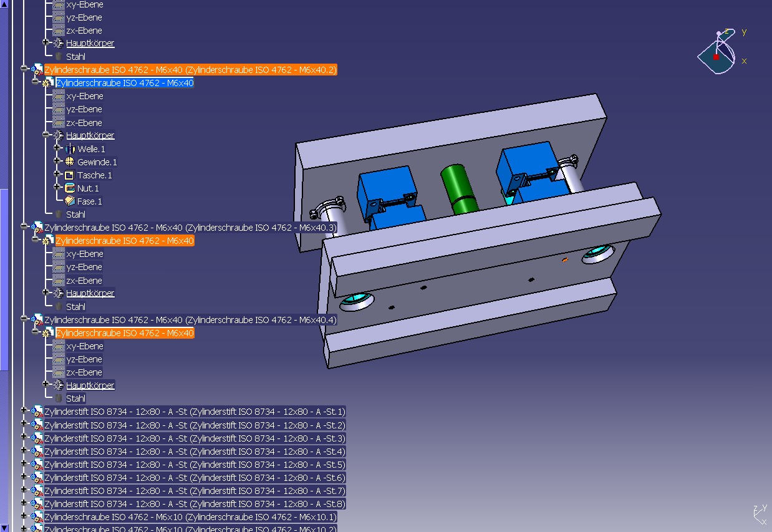Select Stahl label under M6x40.3 part

(75, 307)
